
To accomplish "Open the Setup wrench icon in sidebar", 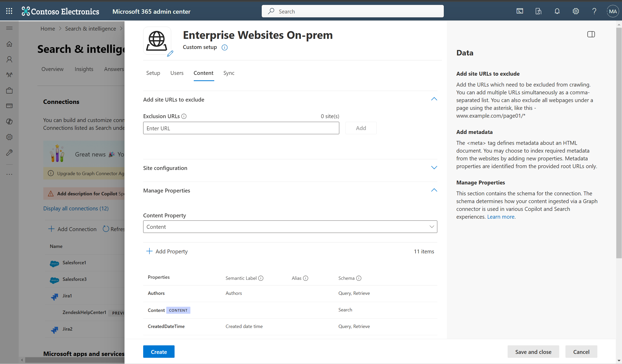I will click(9, 152).
